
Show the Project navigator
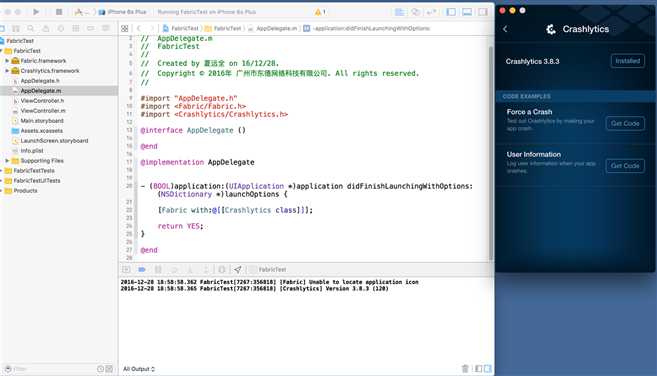point(2,29)
